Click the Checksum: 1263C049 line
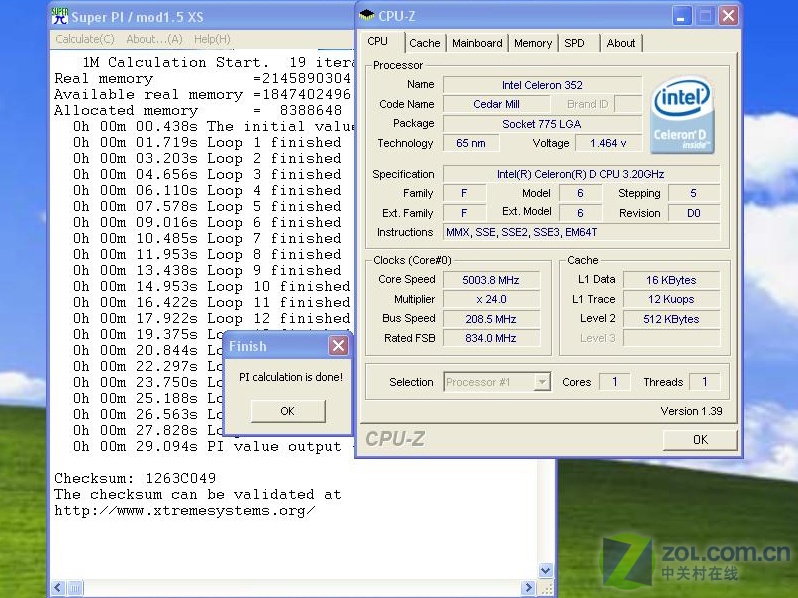This screenshot has height=598, width=798. coord(135,478)
